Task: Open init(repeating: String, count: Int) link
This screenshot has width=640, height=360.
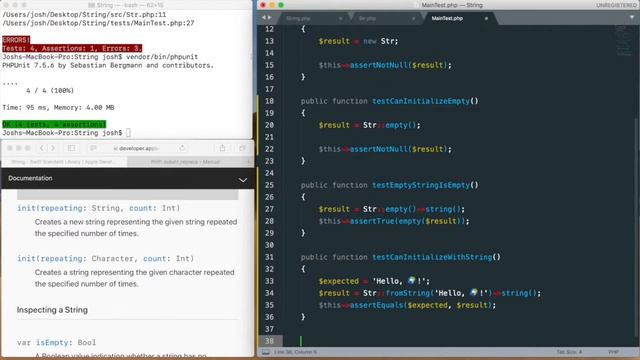Action: pos(98,208)
